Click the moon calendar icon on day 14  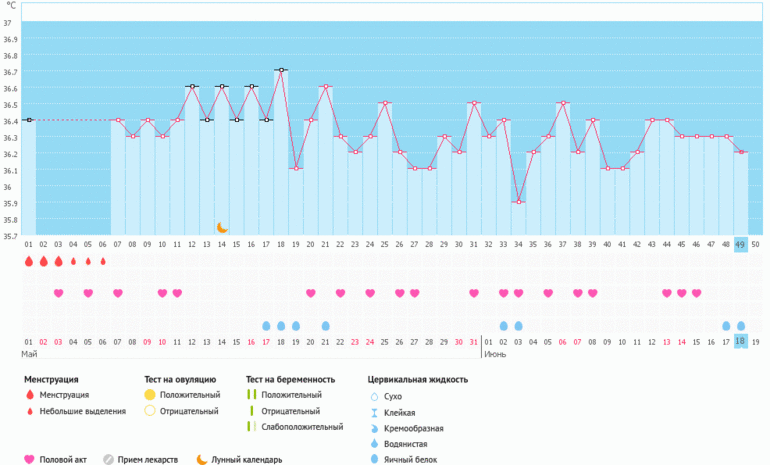coord(222,227)
